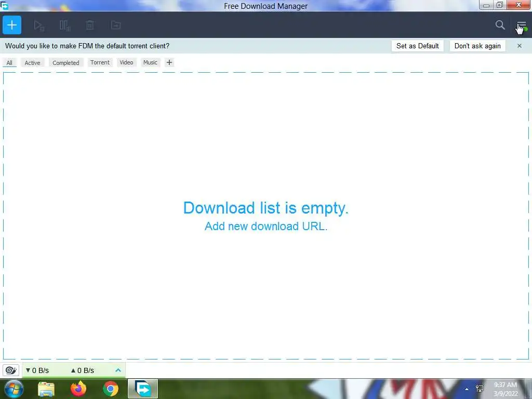Select the Active filter tab

tap(32, 63)
